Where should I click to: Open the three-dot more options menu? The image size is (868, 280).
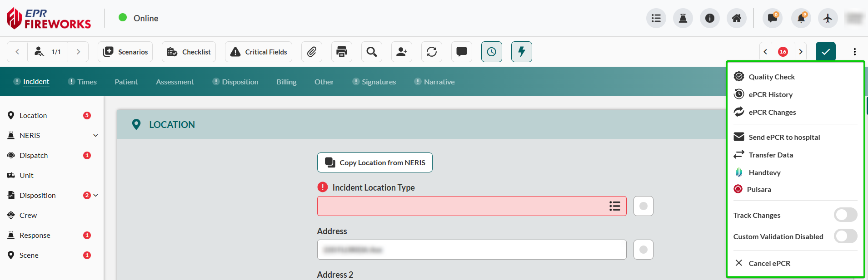[x=855, y=52]
